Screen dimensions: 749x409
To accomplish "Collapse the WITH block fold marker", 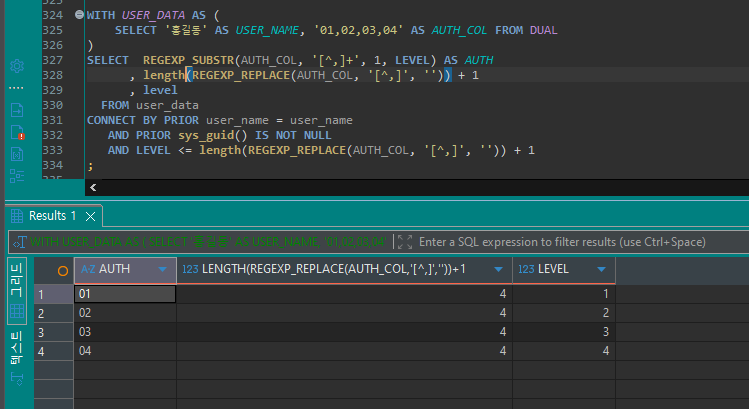I will click(79, 15).
